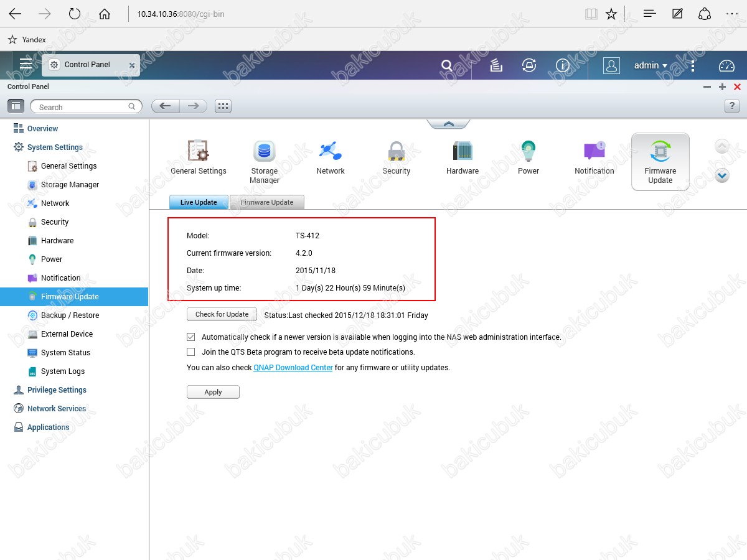Open the more options vertical dots
747x560 pixels.
click(x=693, y=65)
